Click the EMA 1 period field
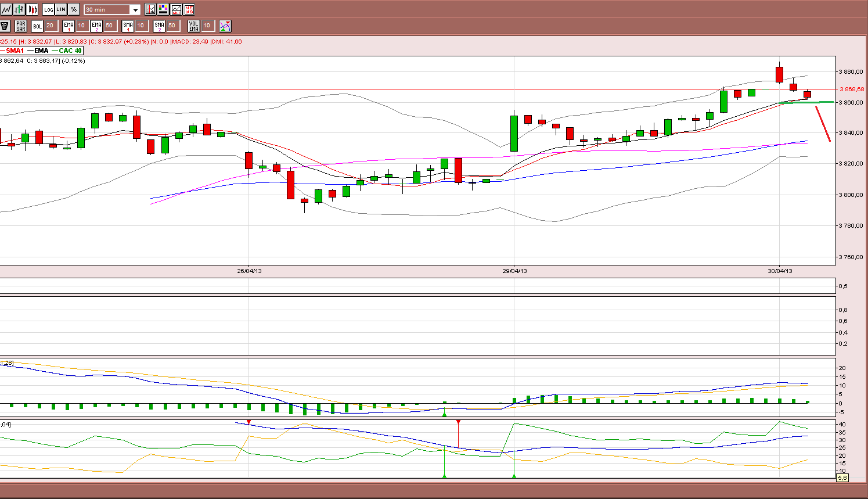 81,26
